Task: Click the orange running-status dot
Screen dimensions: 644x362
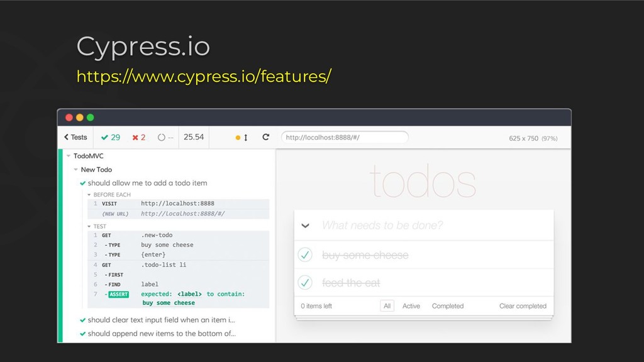Action: point(238,138)
